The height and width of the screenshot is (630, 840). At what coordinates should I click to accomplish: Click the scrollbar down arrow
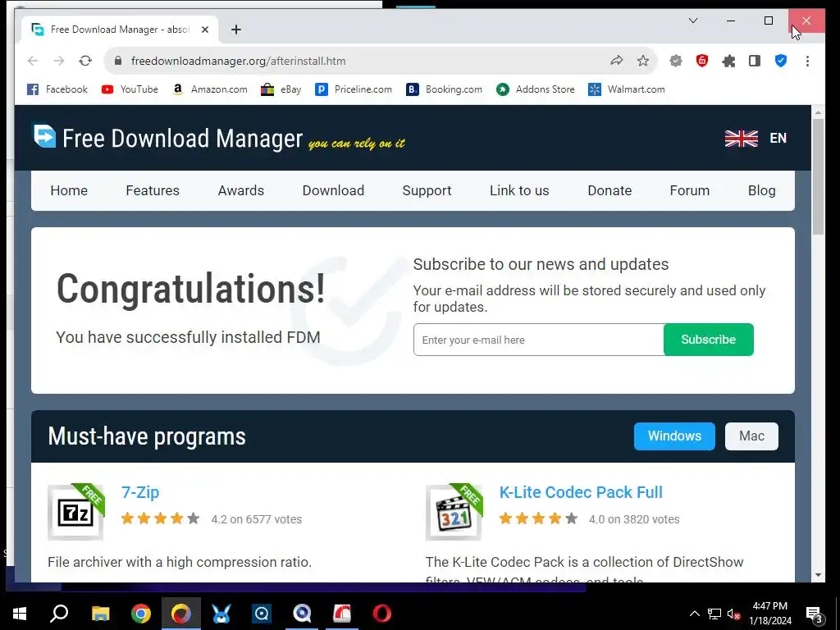point(818,575)
